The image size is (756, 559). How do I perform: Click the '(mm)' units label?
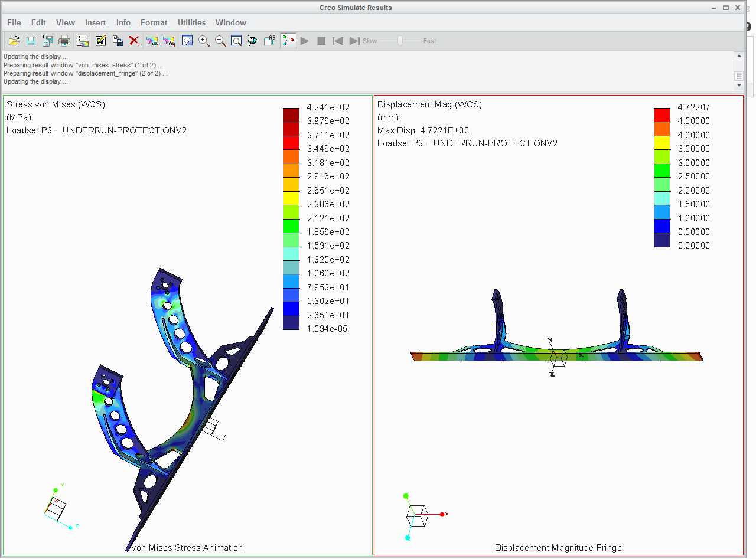388,117
